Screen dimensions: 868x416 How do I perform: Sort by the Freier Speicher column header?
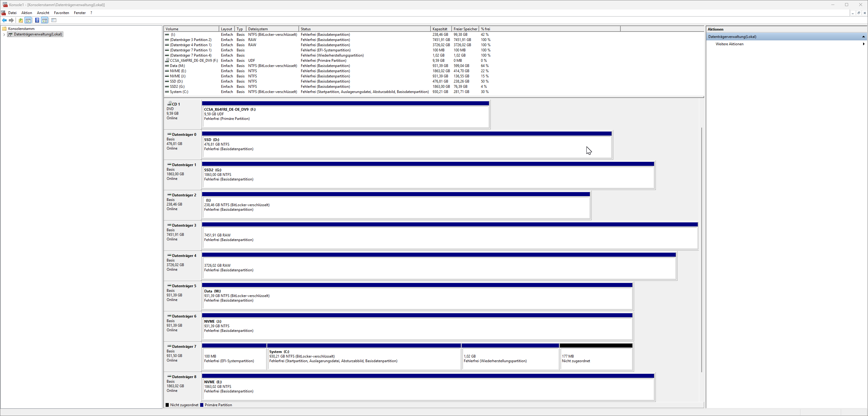click(465, 29)
